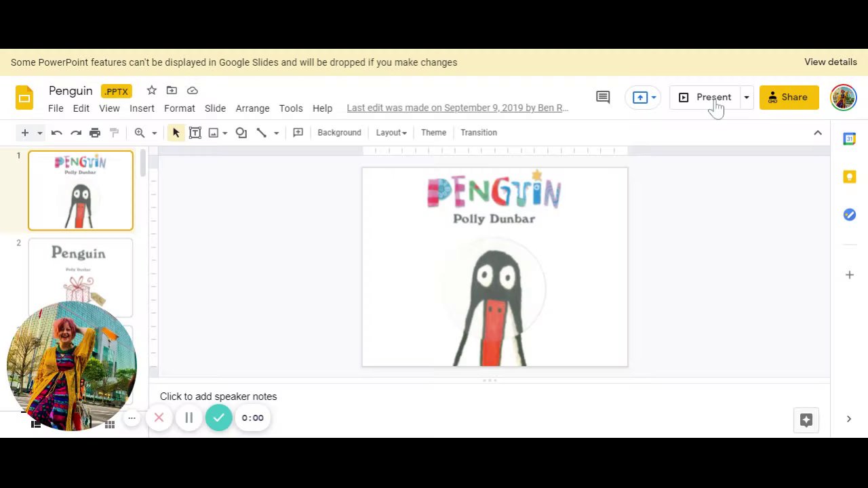Screen dimensions: 868x488
Task: Show side panel with bottom chevron
Action: click(x=848, y=419)
